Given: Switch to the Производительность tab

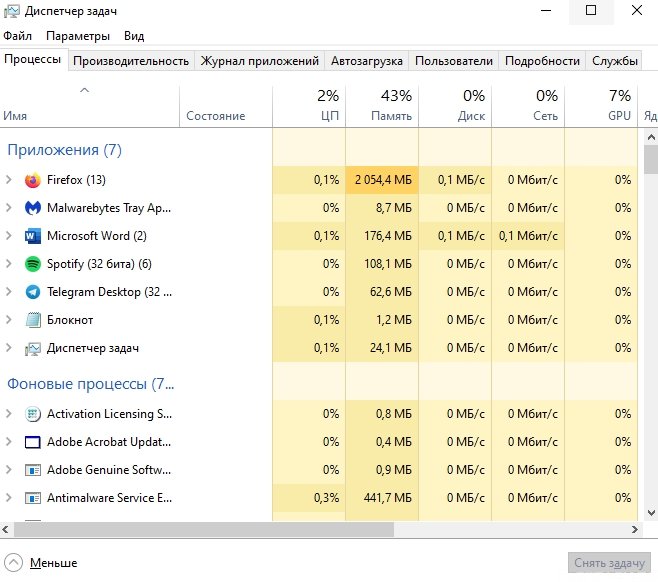Looking at the screenshot, I should [x=131, y=61].
